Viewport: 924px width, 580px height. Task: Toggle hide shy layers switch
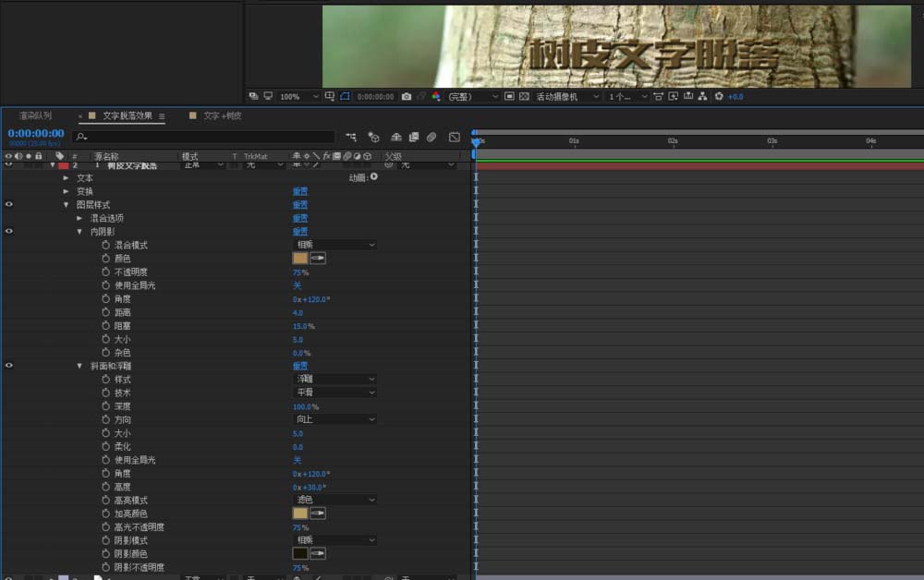tap(396, 138)
